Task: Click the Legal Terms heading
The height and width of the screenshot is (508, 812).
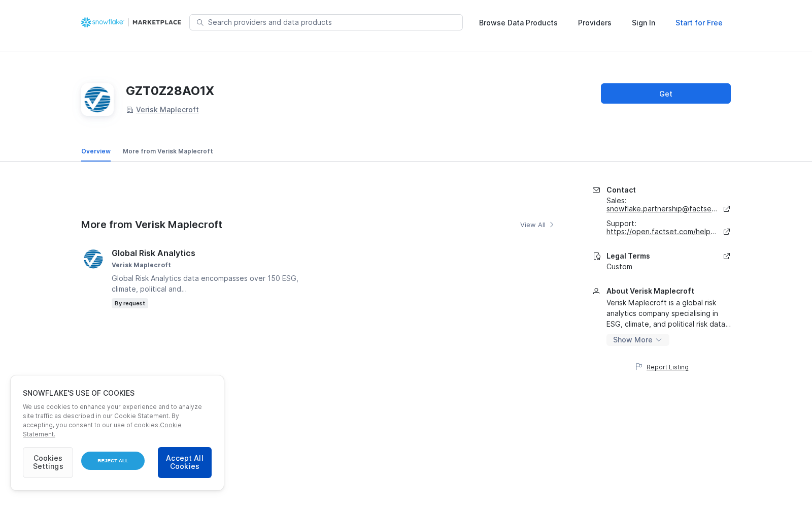Action: pyautogui.click(x=628, y=256)
